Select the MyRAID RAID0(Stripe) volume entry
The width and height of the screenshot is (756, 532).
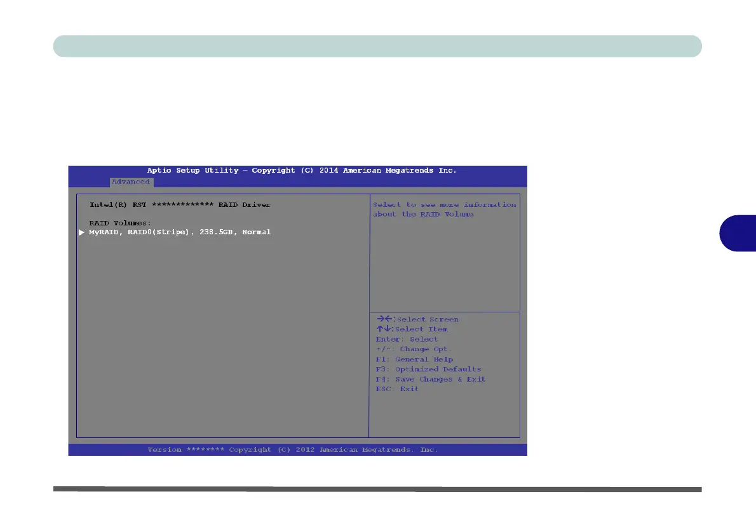pyautogui.click(x=179, y=232)
